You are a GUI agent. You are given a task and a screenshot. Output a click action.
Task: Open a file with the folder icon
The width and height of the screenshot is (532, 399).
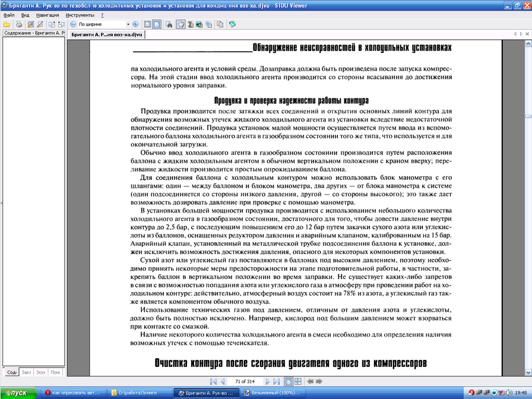(x=7, y=24)
